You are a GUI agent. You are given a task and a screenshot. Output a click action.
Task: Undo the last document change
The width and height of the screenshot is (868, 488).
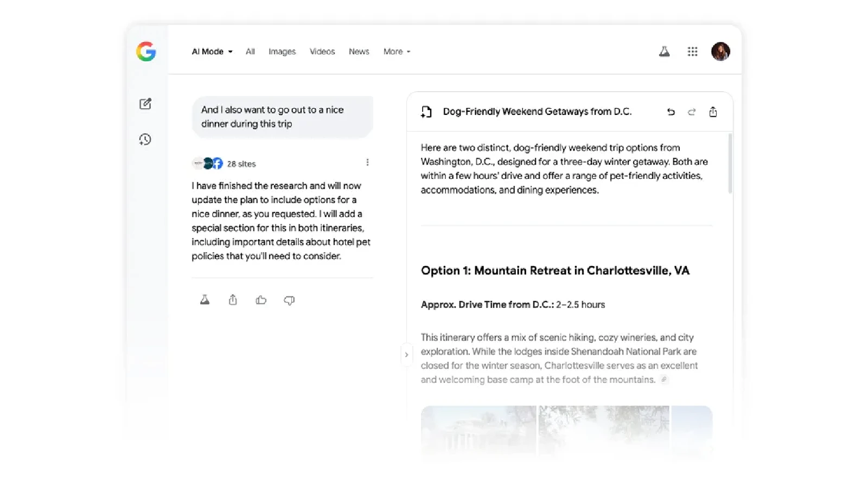671,112
